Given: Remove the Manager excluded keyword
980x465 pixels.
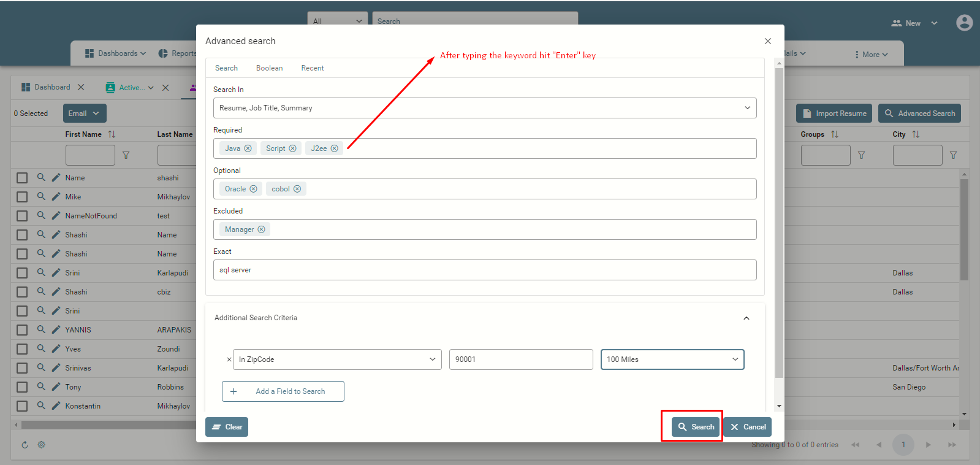Looking at the screenshot, I should pyautogui.click(x=261, y=229).
